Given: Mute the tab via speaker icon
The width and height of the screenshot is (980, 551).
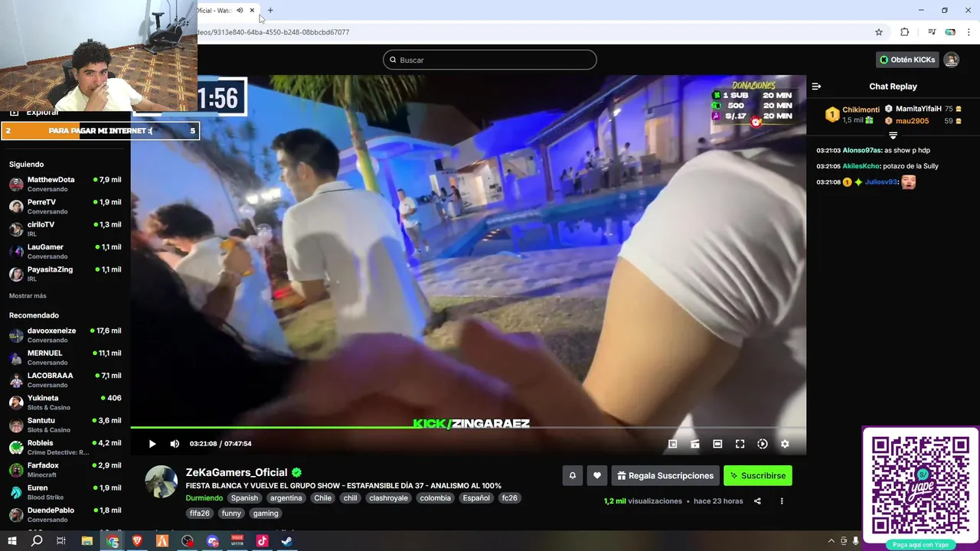Looking at the screenshot, I should pyautogui.click(x=240, y=10).
